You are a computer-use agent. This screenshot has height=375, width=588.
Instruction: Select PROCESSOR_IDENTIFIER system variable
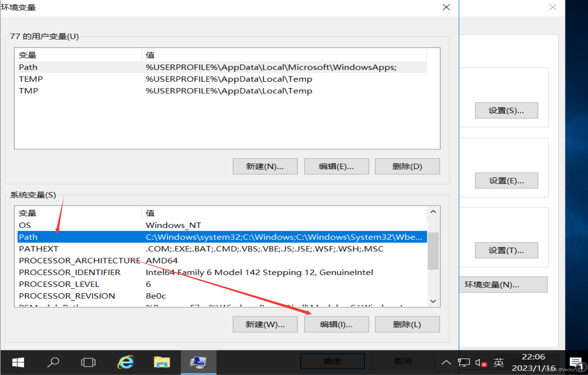(x=222, y=272)
